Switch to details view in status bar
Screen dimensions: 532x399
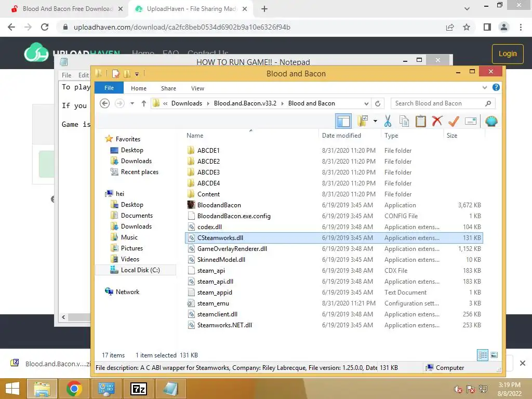point(483,355)
